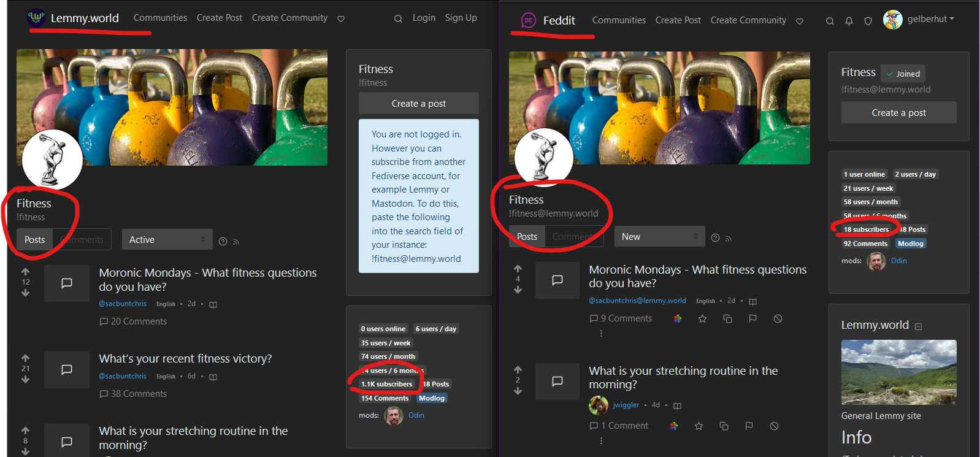Click the Feddit DE logo icon

[x=528, y=20]
